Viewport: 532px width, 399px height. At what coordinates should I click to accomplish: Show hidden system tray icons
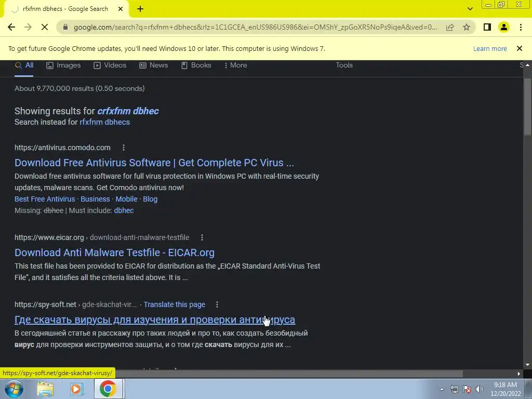coord(442,389)
